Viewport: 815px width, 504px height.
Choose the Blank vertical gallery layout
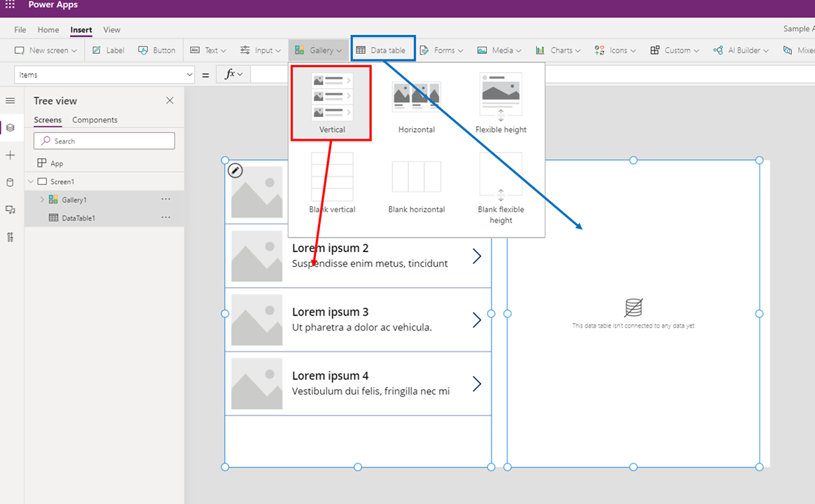332,183
